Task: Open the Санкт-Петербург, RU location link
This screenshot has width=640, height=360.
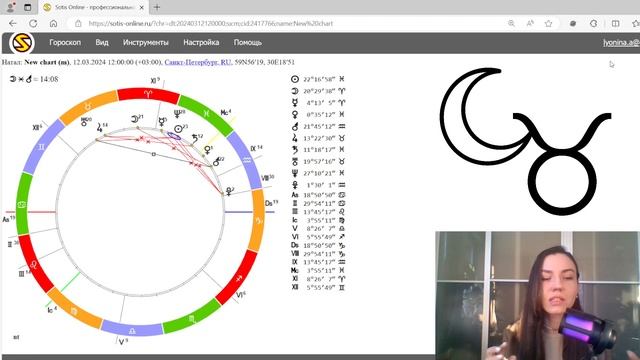Action: pos(198,62)
